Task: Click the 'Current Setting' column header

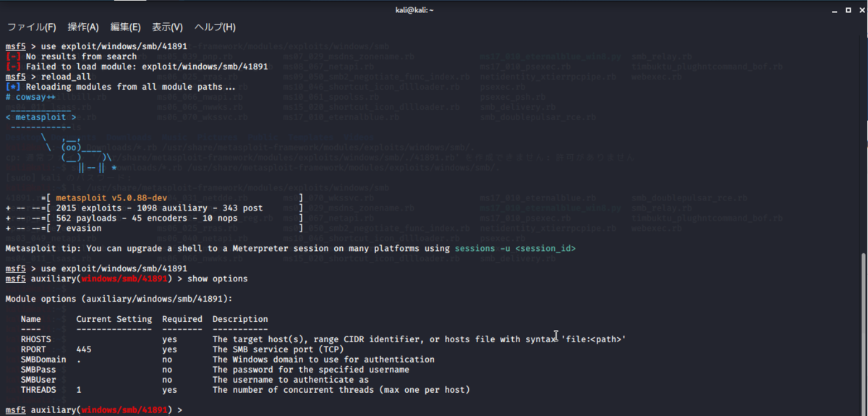Action: 114,319
